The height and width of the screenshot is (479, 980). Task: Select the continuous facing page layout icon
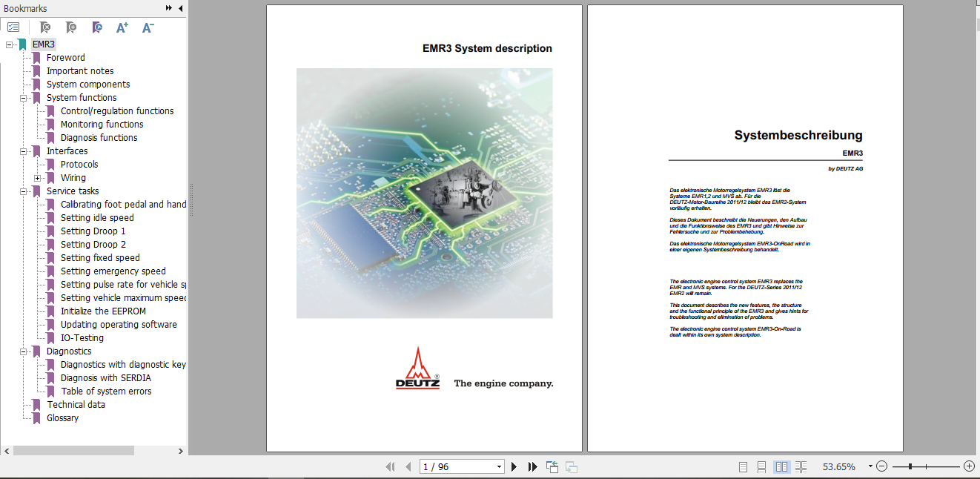pyautogui.click(x=801, y=466)
